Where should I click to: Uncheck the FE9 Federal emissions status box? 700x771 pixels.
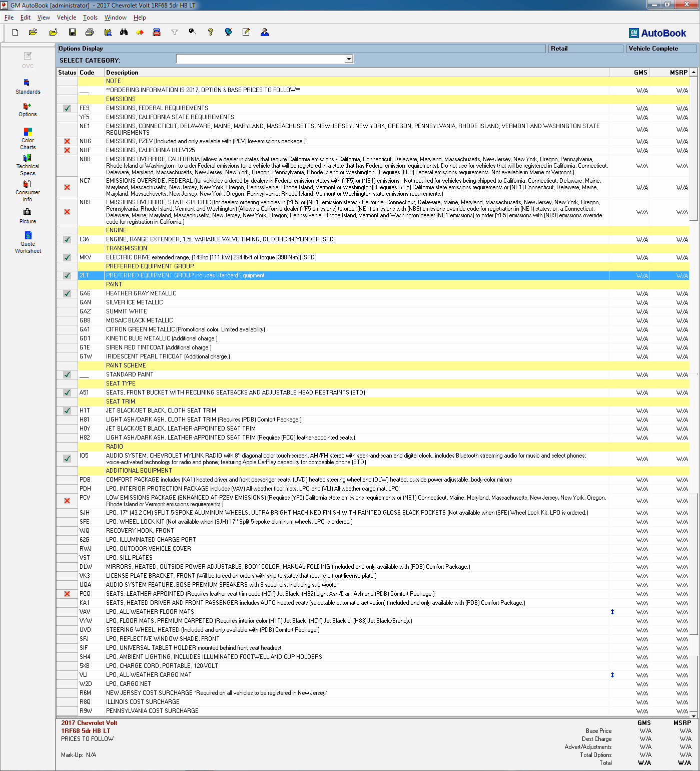click(67, 108)
